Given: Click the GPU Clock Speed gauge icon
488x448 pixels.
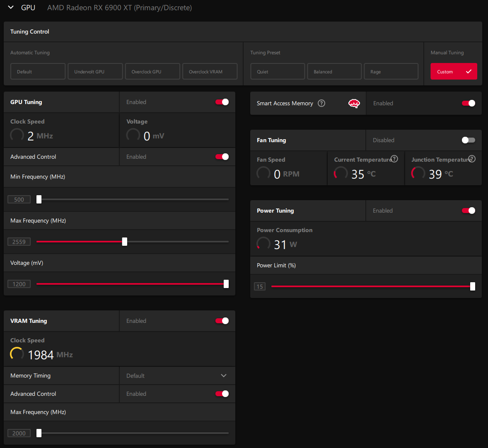Looking at the screenshot, I should pos(17,135).
